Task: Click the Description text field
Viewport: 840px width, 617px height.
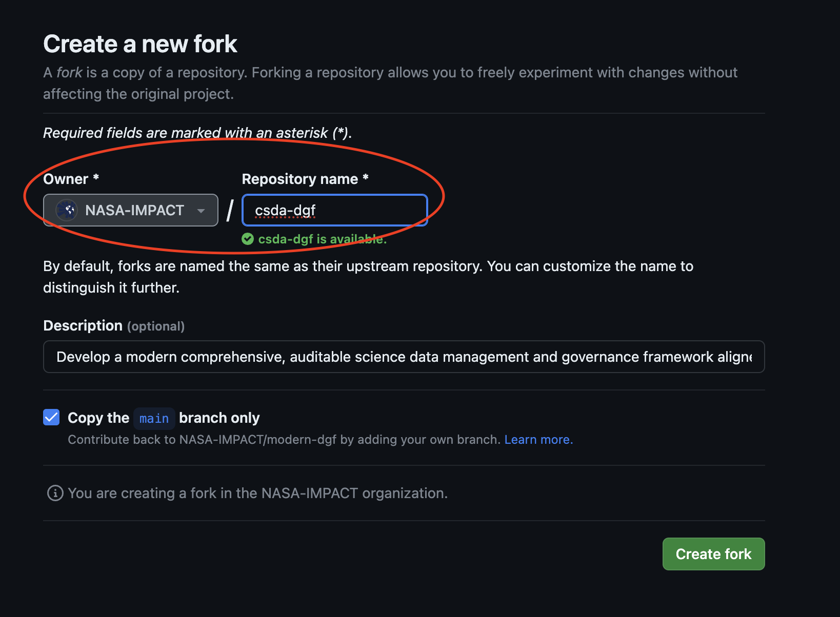Action: (404, 357)
